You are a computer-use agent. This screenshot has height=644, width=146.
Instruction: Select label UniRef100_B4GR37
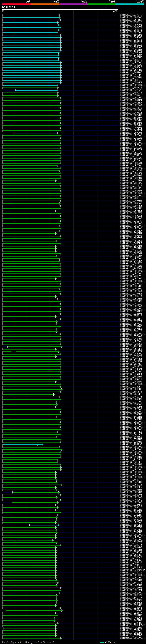[x=131, y=597]
